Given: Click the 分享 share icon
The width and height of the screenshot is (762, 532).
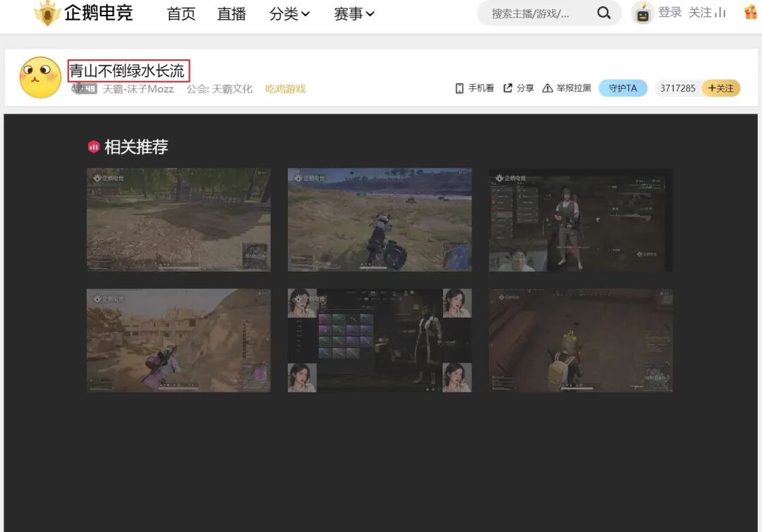Looking at the screenshot, I should point(508,88).
